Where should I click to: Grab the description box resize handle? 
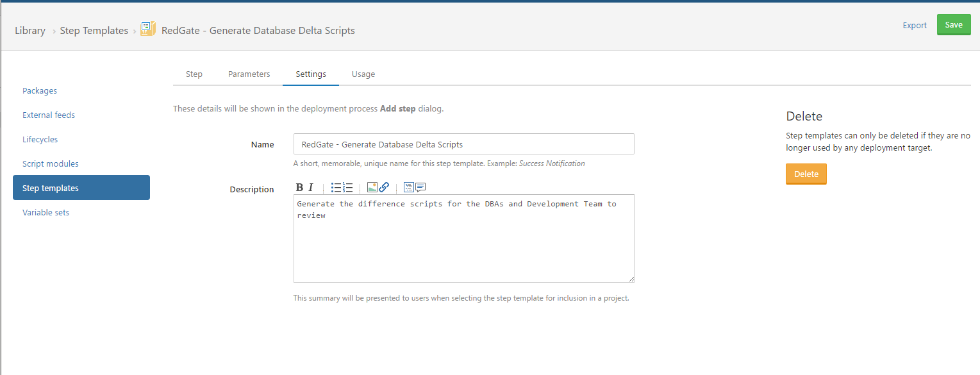[x=631, y=279]
